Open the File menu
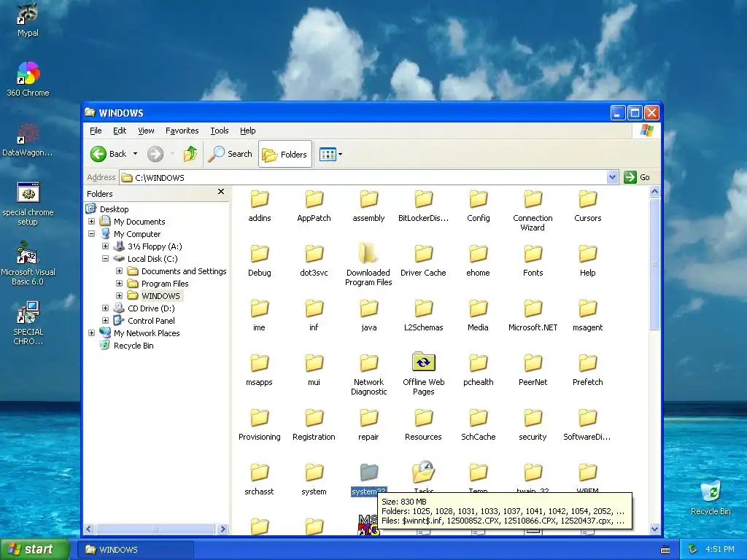 96,131
